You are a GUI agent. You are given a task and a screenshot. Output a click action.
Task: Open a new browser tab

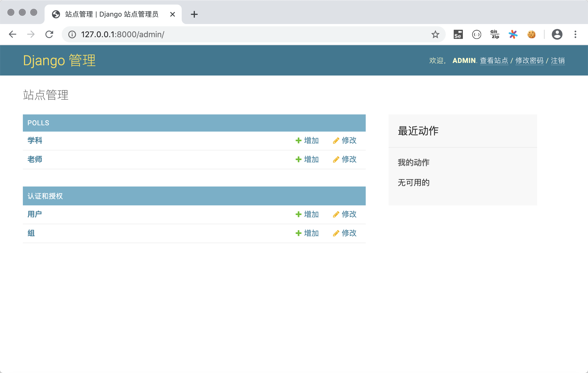pos(194,14)
